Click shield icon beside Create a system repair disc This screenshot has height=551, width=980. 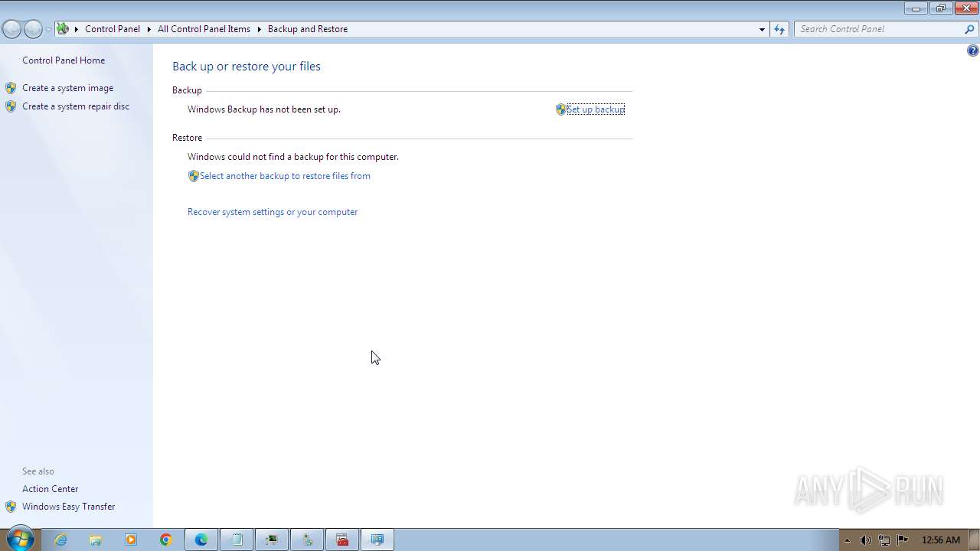(x=10, y=106)
